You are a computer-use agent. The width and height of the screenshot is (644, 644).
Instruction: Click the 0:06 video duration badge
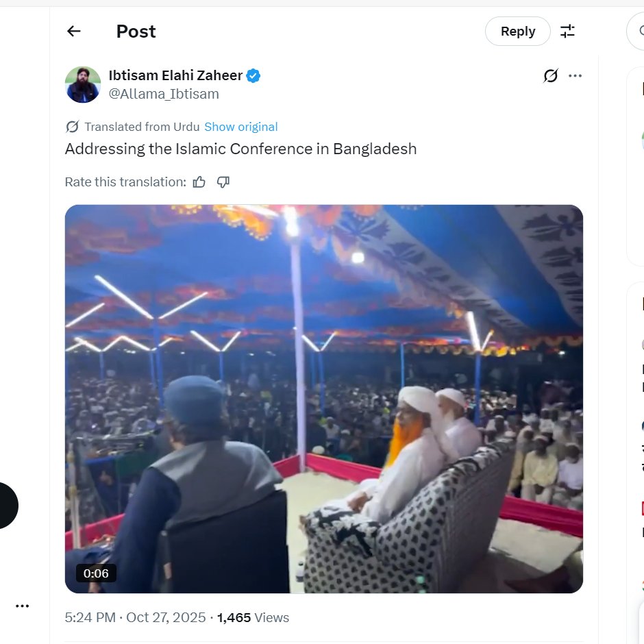point(96,573)
